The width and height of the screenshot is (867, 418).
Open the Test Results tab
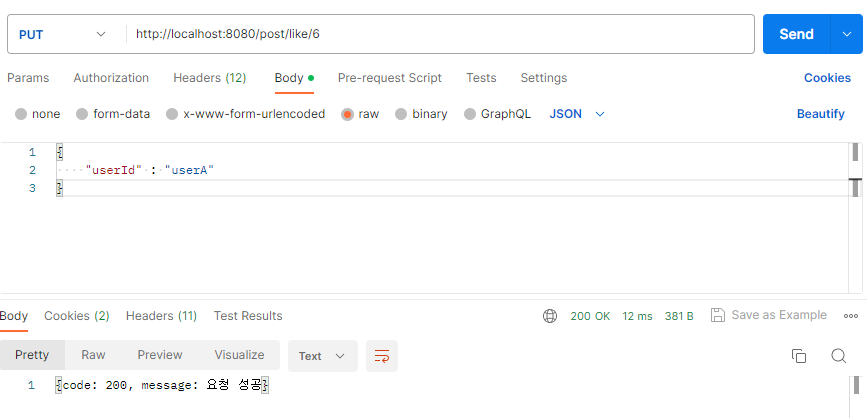(x=248, y=316)
